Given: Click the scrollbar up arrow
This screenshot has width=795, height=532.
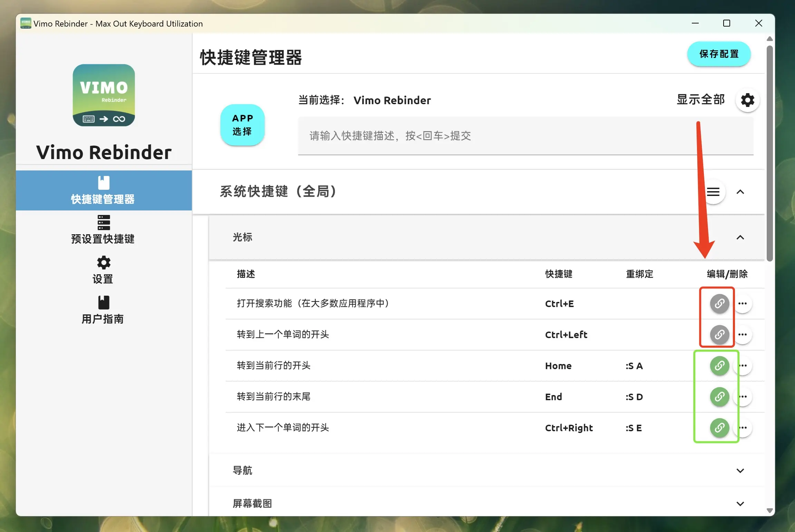Looking at the screenshot, I should click(x=769, y=39).
